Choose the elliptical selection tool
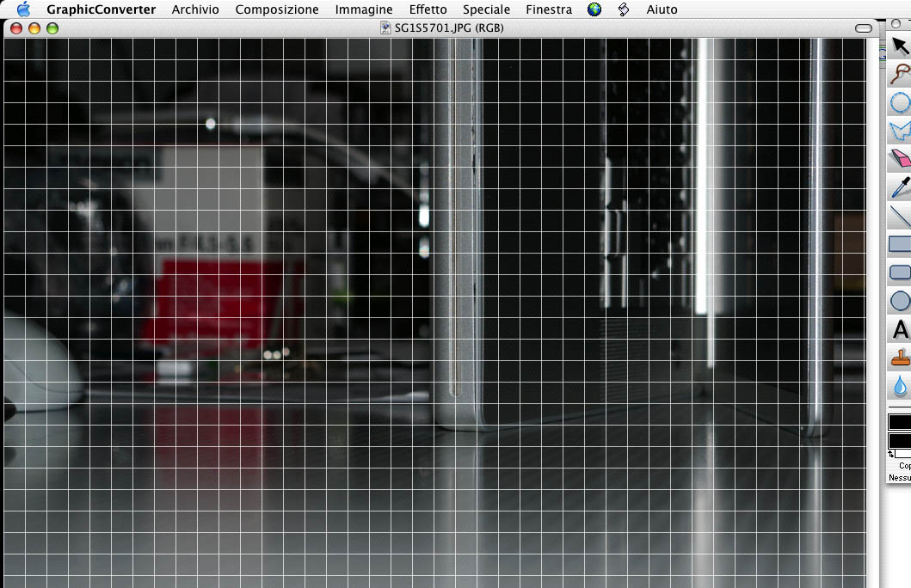Screen dimensions: 911x588 pyautogui.click(x=900, y=103)
